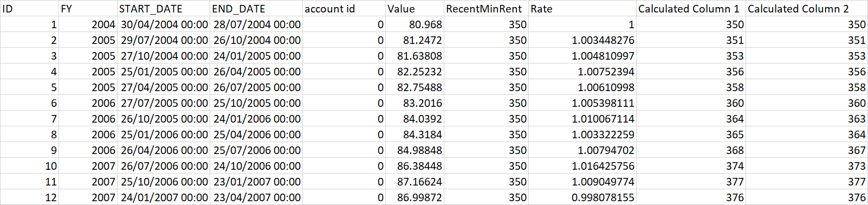The height and width of the screenshot is (205, 868).
Task: Click start date 27/07/2005 00:00
Action: (163, 103)
